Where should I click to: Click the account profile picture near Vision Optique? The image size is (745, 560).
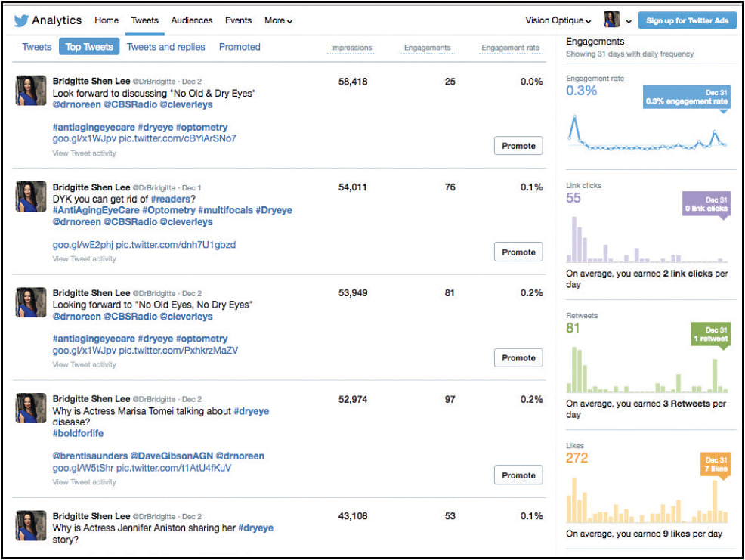pyautogui.click(x=611, y=19)
